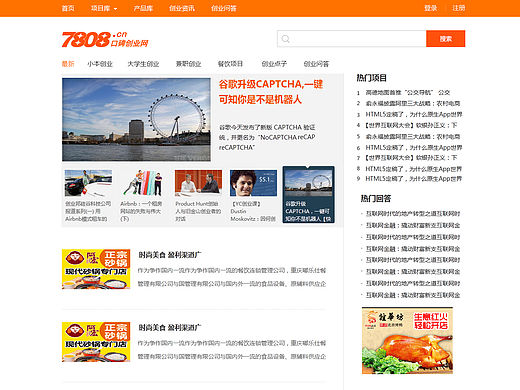This screenshot has width=520, height=390.
Task: Select the 兼职创业 category tab
Action: (x=188, y=64)
